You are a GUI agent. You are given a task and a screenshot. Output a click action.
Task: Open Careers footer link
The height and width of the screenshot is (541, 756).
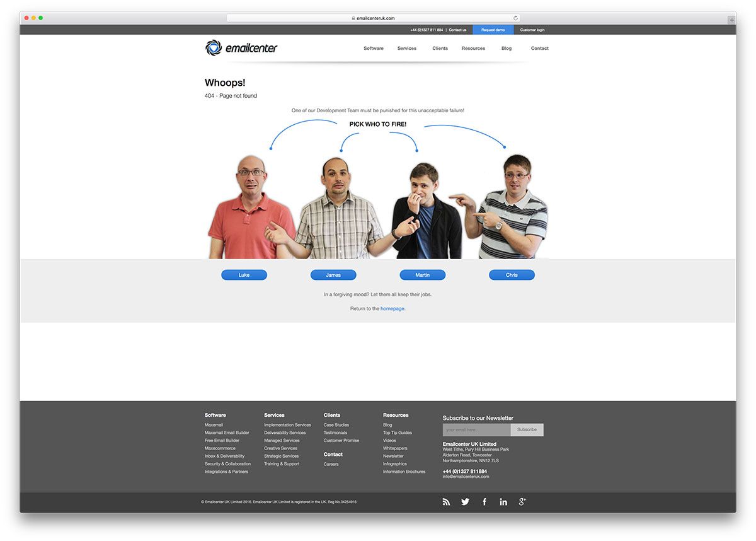point(331,464)
